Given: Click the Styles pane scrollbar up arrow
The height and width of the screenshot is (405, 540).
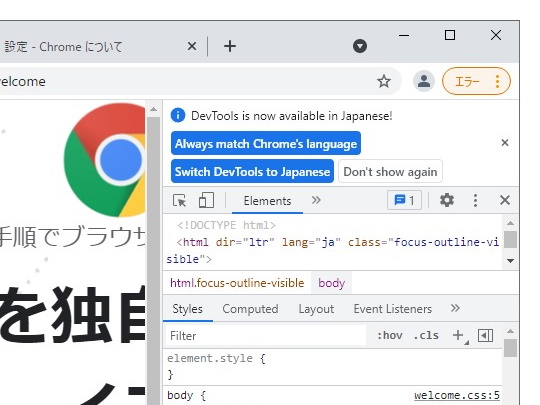Looking at the screenshot, I should [510, 331].
